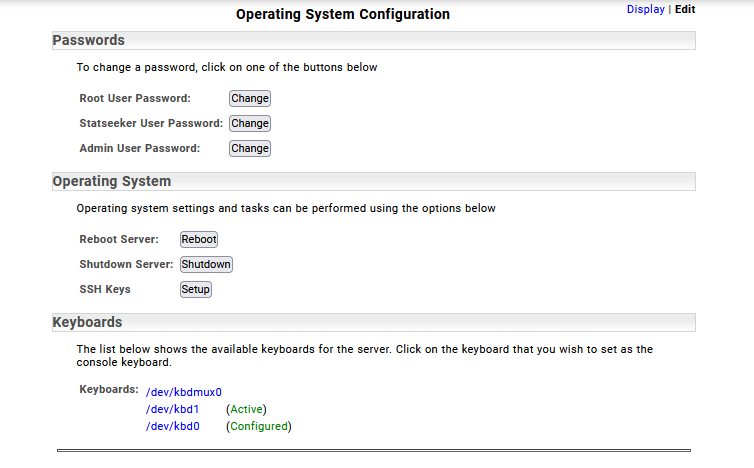The image size is (754, 468).
Task: Open SSH Keys Setup
Action: point(196,289)
